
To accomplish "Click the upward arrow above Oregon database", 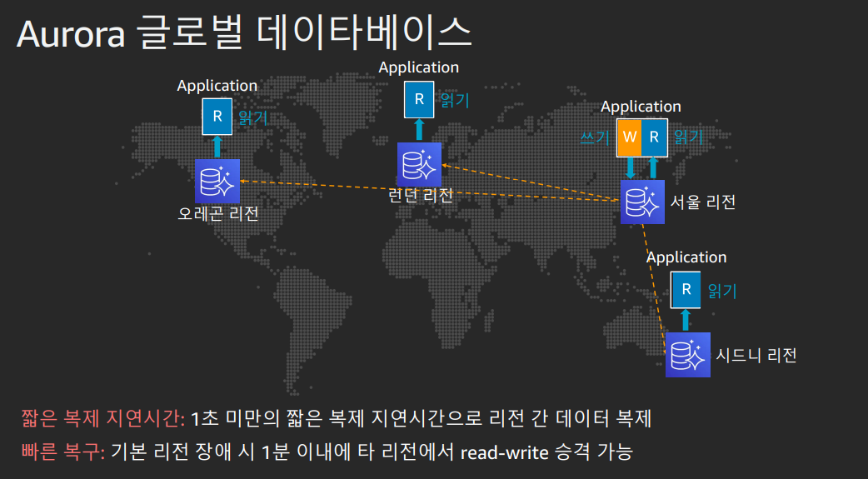I will point(217,147).
